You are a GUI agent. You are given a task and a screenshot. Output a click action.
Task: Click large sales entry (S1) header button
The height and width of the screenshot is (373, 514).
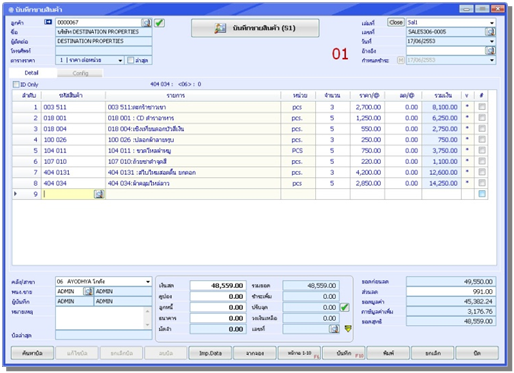tap(255, 28)
